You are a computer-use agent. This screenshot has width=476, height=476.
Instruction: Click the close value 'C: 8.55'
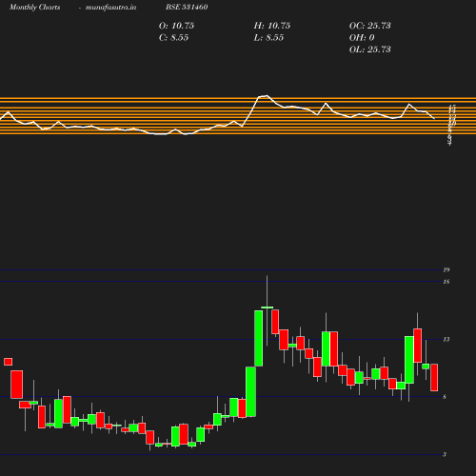pos(173,37)
